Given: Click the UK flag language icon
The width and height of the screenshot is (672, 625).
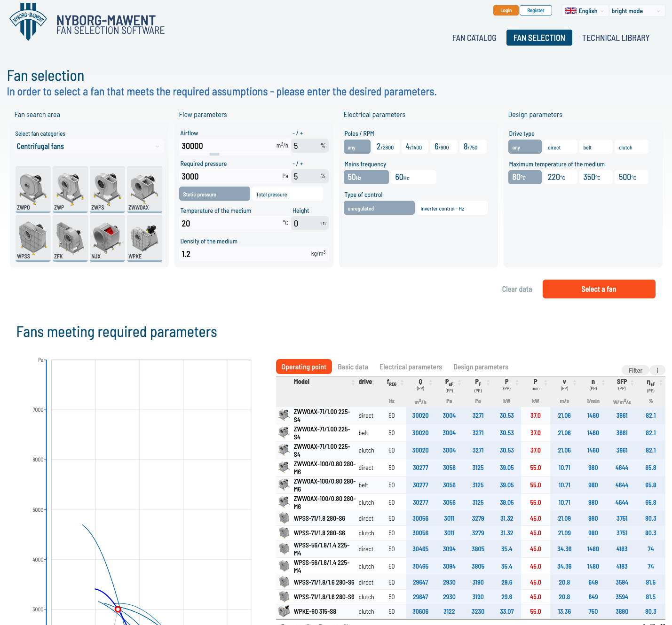Looking at the screenshot, I should click(570, 11).
